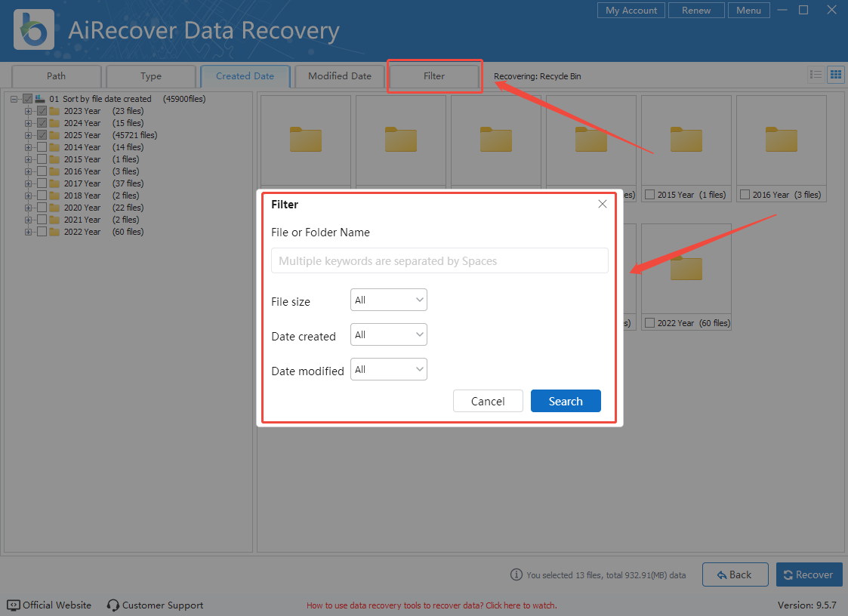The image size is (848, 616).
Task: Click the File or Folder Name field
Action: pos(439,260)
